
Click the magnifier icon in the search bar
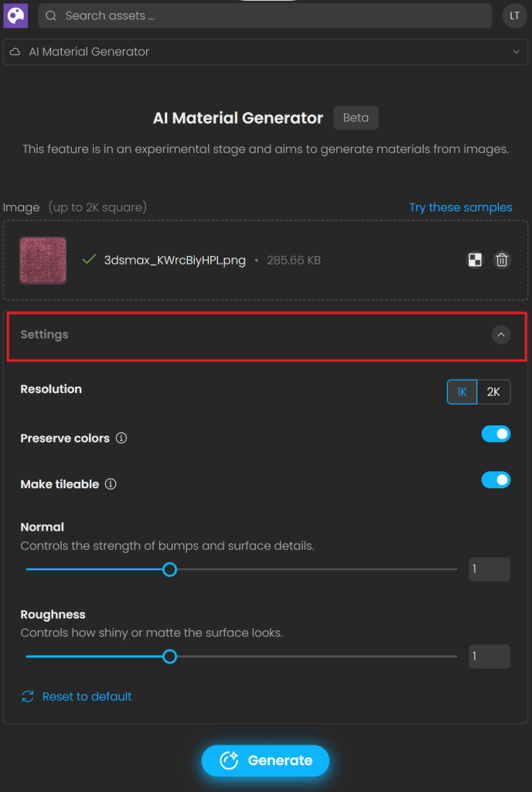[49, 15]
